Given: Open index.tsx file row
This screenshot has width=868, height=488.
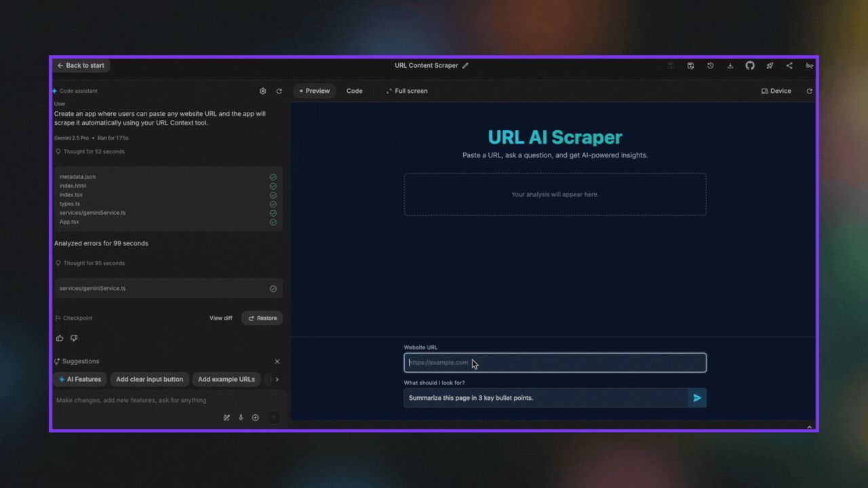Looking at the screenshot, I should coord(168,195).
